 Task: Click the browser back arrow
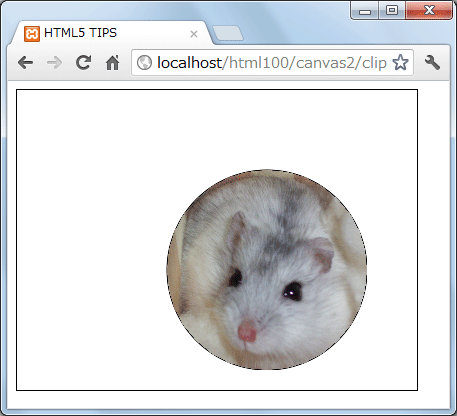25,63
